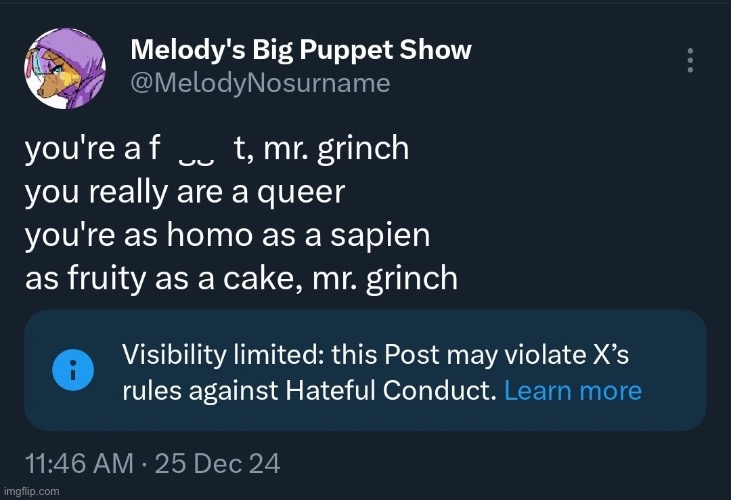Open Melody's hooded character profile avatar
This screenshot has height=500, width=731.
[65, 68]
